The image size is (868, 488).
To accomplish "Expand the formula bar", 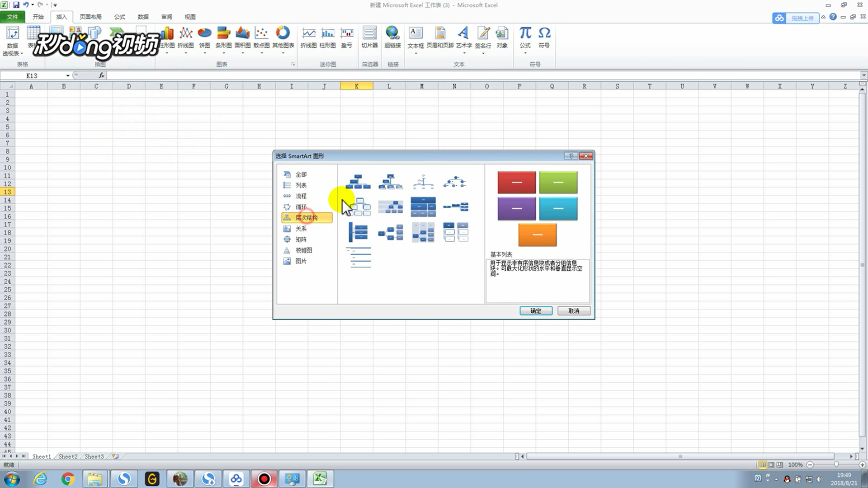I will click(863, 75).
